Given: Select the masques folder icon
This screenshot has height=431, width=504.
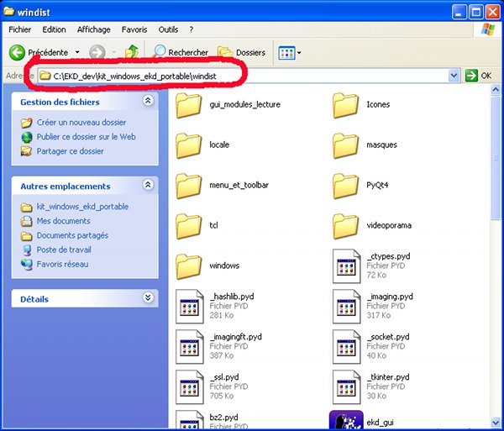Looking at the screenshot, I should point(345,145).
